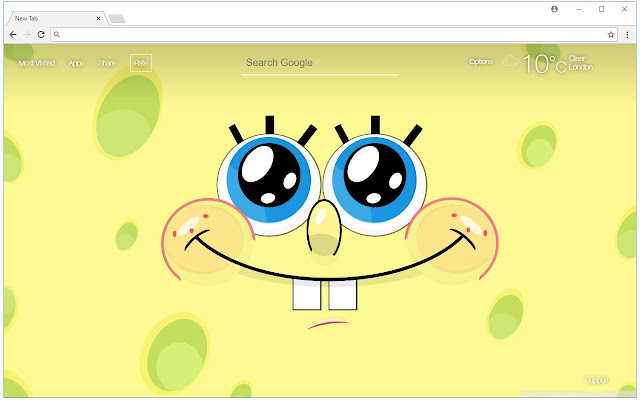Focus the browser address bar
The width and height of the screenshot is (640, 400).
334,35
